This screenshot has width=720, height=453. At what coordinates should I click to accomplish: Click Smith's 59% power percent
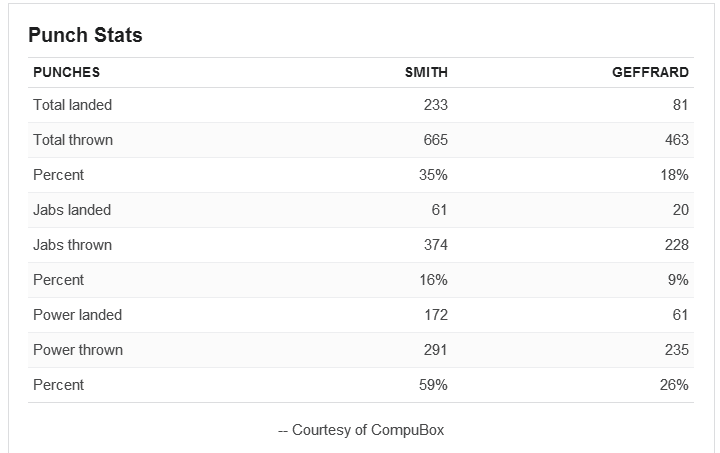[433, 385]
